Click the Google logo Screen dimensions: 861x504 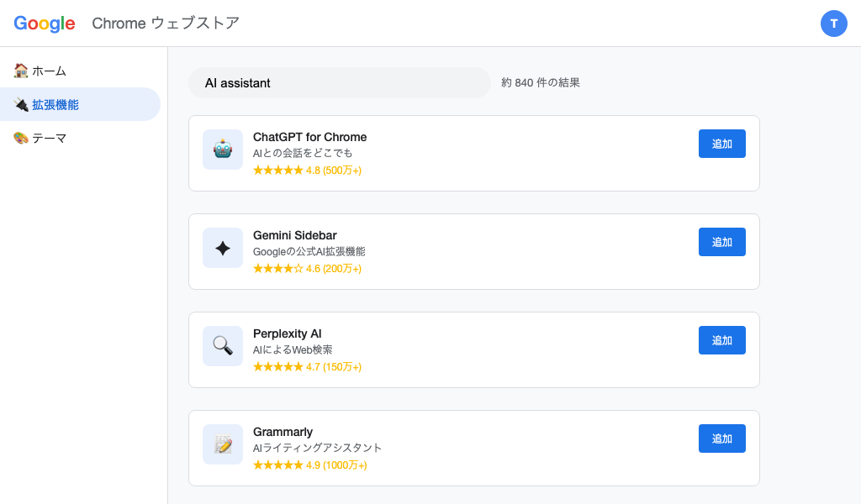click(44, 23)
